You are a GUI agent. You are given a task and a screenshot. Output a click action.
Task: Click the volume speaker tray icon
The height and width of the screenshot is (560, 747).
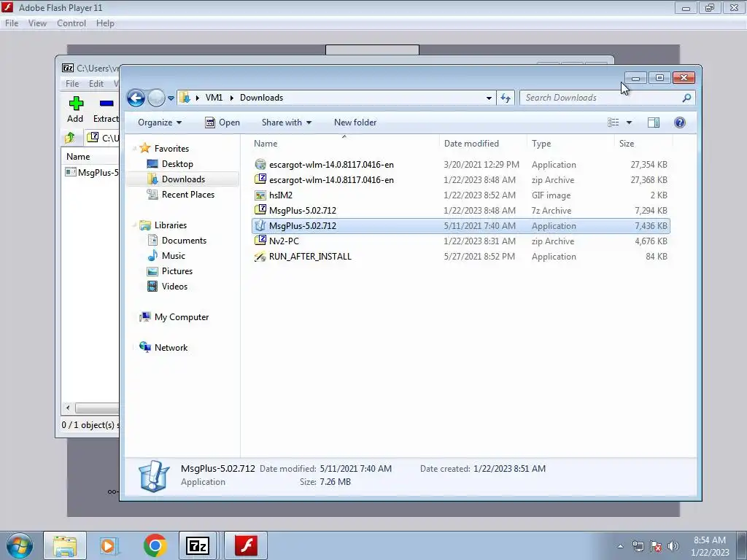[673, 546]
